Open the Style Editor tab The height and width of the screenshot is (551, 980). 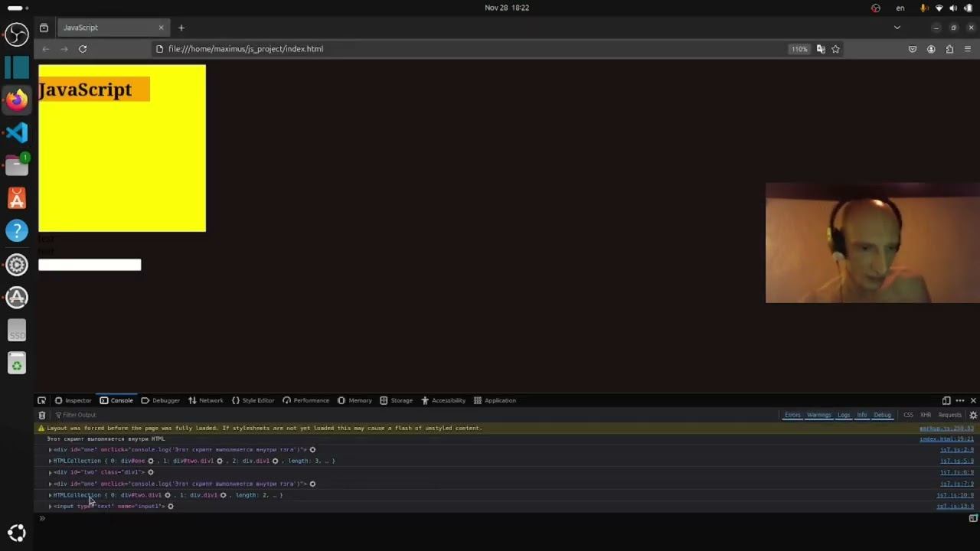(253, 400)
